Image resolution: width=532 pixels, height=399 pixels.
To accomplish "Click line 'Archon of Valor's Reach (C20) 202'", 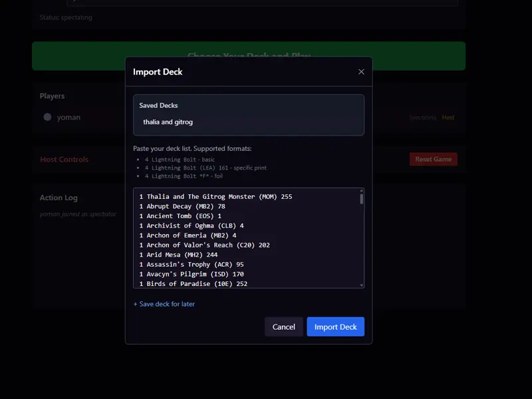I will pyautogui.click(x=205, y=245).
